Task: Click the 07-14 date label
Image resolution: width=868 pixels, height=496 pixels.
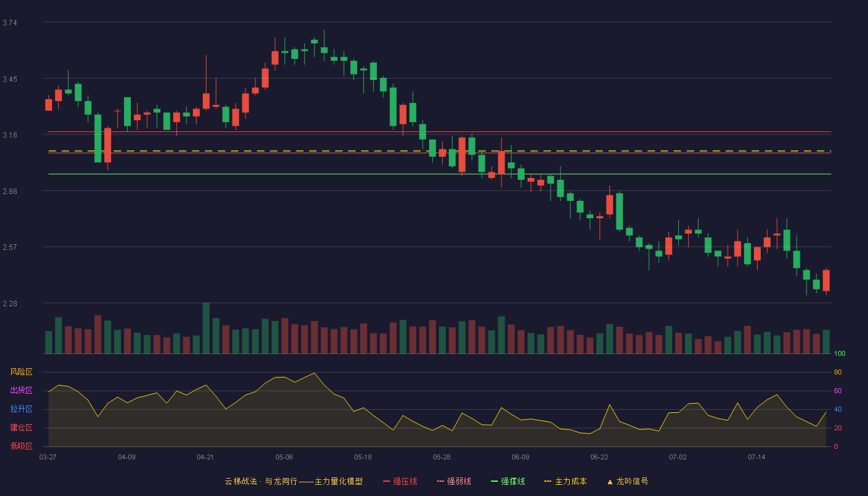Action: point(756,457)
